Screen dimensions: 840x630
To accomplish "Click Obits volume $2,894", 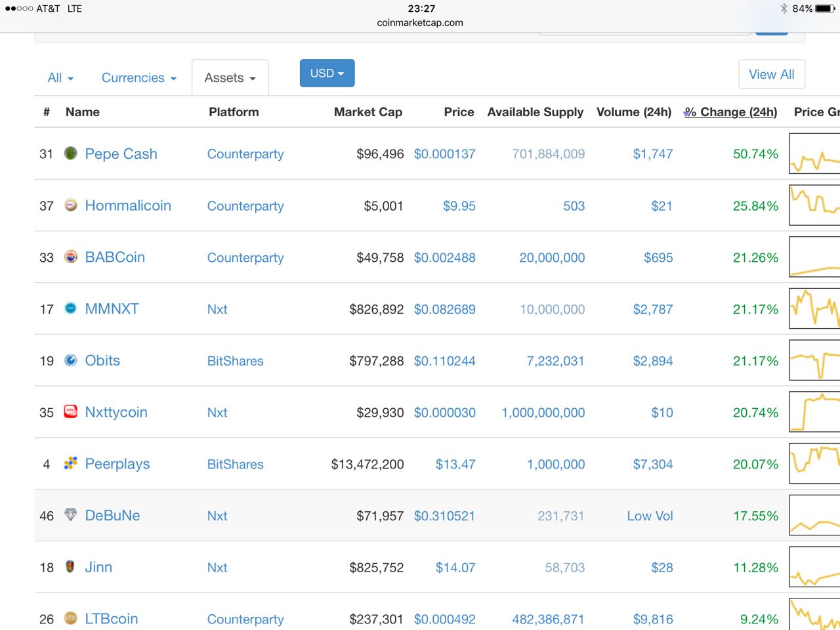I will 653,361.
